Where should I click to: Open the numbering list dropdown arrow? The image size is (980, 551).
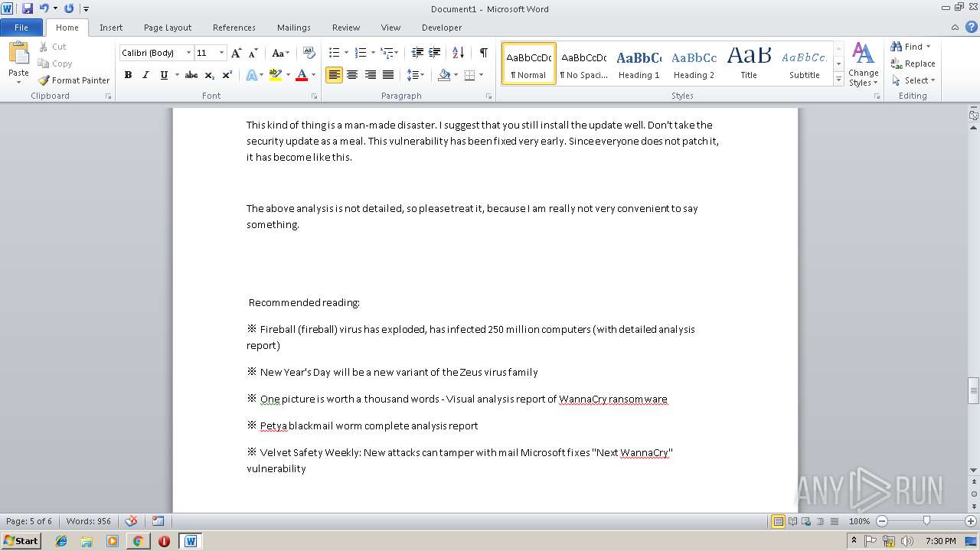click(x=373, y=53)
